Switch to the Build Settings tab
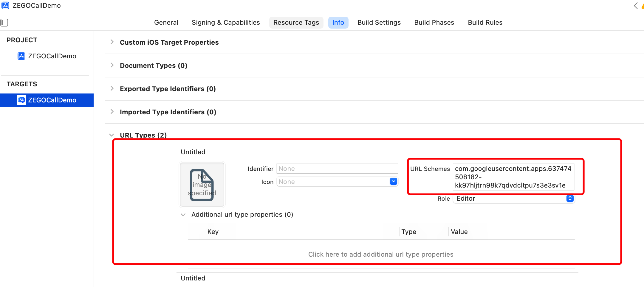Image resolution: width=644 pixels, height=287 pixels. (379, 23)
